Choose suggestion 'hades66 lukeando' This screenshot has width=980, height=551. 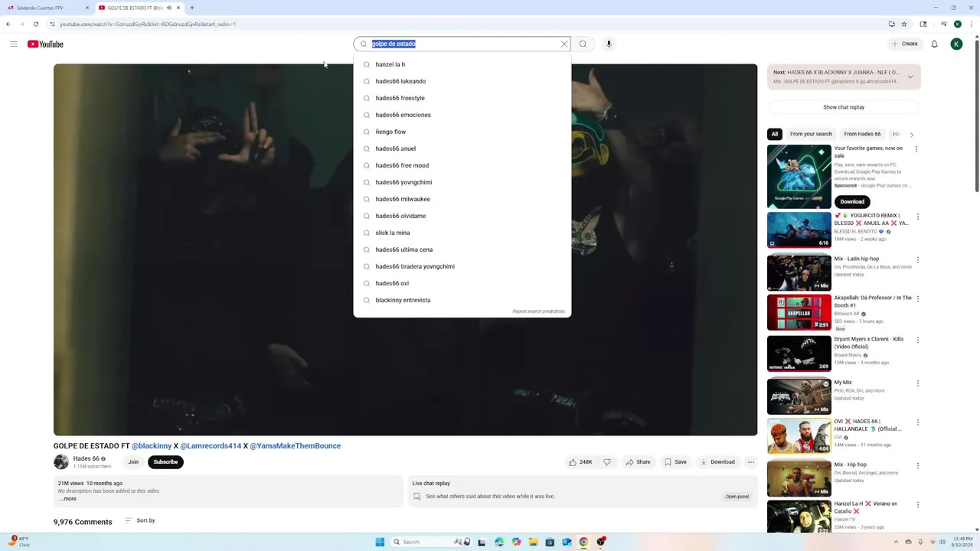pyautogui.click(x=462, y=81)
